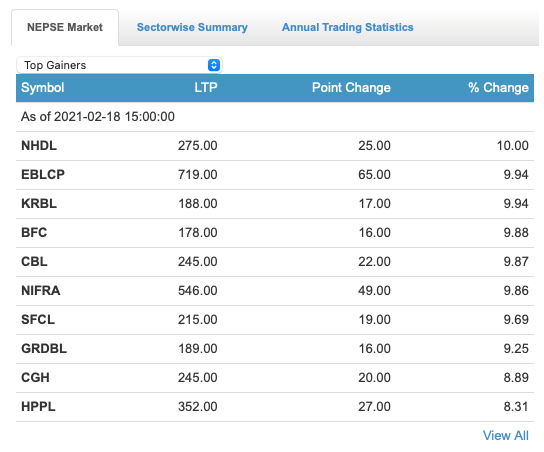Screen dimensions: 544x452
Task: Click the % Change column header
Action: pyautogui.click(x=498, y=87)
